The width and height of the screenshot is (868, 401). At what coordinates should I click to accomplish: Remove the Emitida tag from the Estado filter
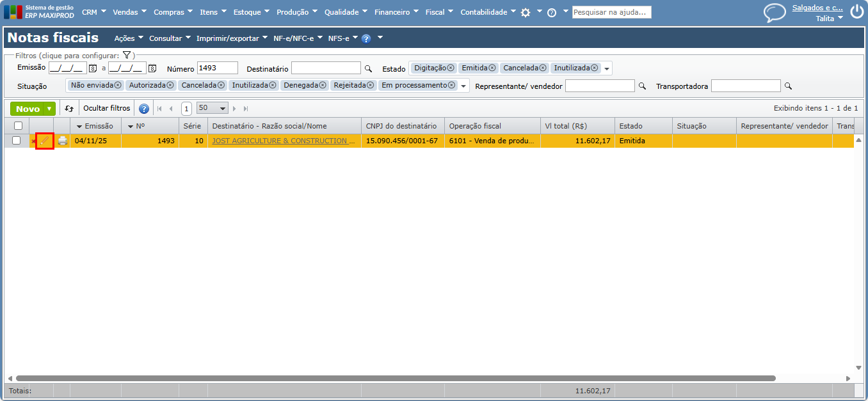[x=492, y=68]
